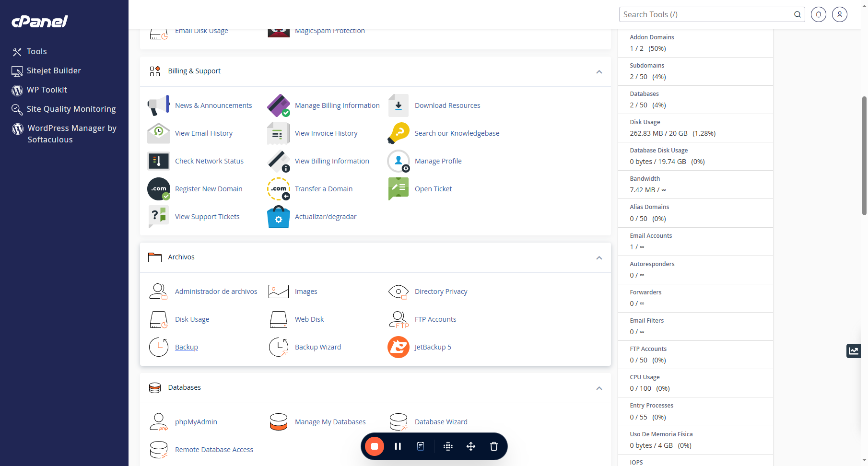Viewport: 868px width, 466px height.
Task: Click the Download Resources icon
Action: click(x=399, y=105)
